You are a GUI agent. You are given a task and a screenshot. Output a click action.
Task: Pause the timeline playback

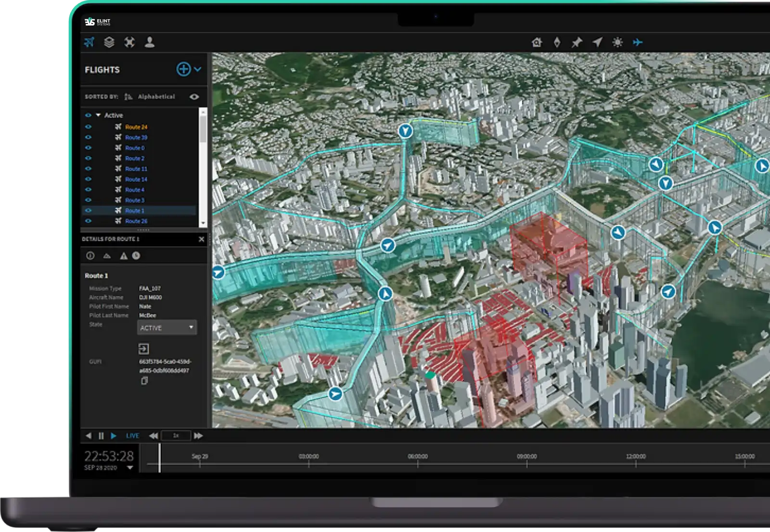[x=101, y=436]
